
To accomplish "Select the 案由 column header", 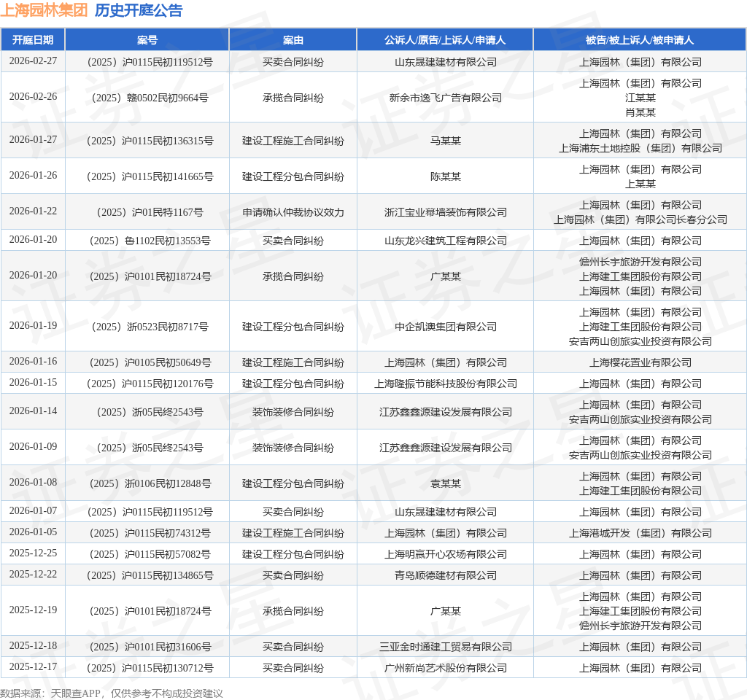I will (x=293, y=40).
